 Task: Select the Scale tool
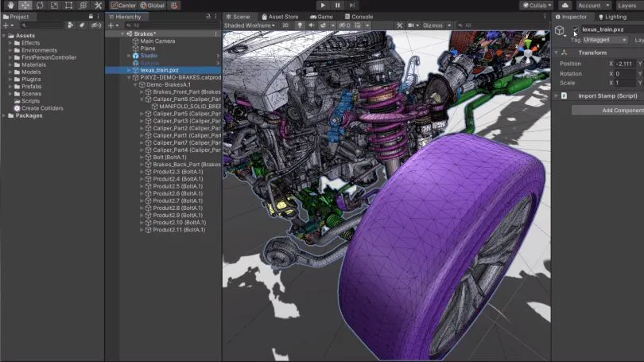click(54, 6)
